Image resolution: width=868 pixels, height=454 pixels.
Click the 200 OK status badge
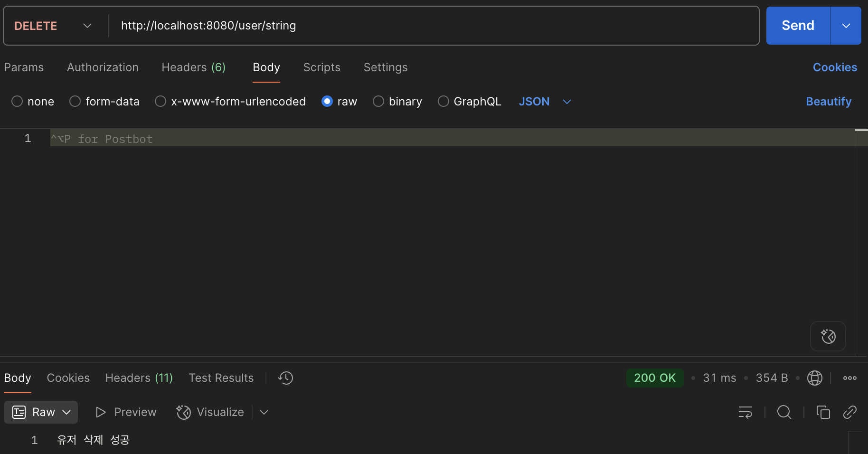(x=655, y=378)
